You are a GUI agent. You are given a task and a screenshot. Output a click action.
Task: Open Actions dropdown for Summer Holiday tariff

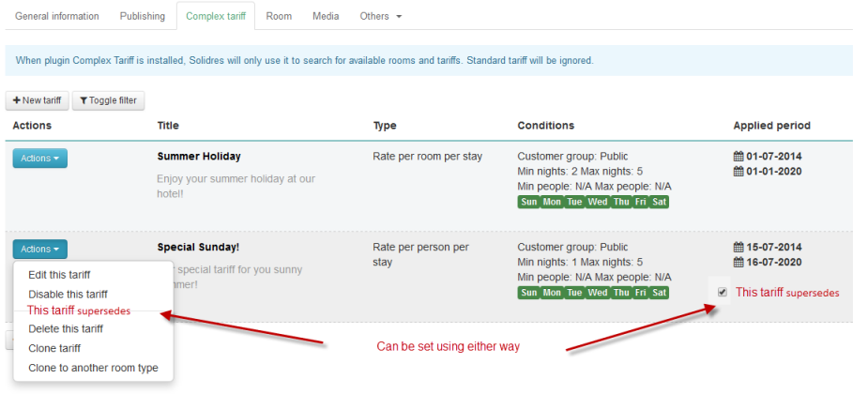39,159
